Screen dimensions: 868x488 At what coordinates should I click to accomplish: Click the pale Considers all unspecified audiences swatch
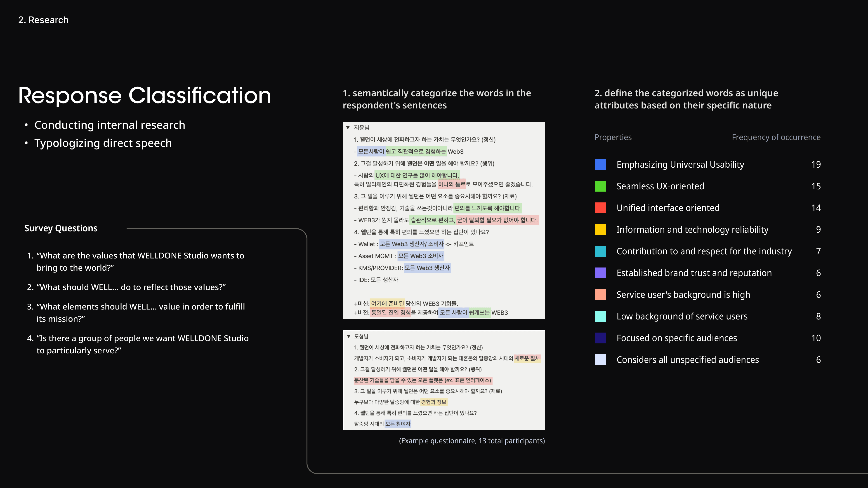pos(600,360)
